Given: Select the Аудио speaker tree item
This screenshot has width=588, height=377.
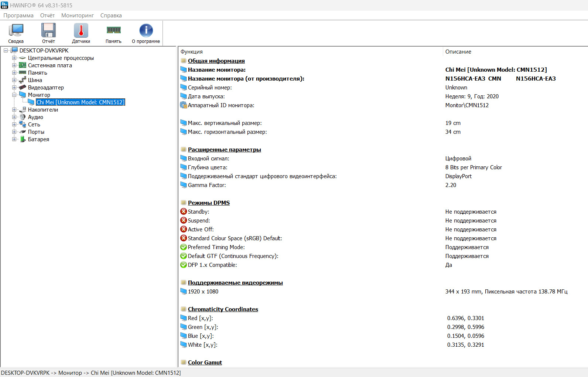Looking at the screenshot, I should coord(35,117).
